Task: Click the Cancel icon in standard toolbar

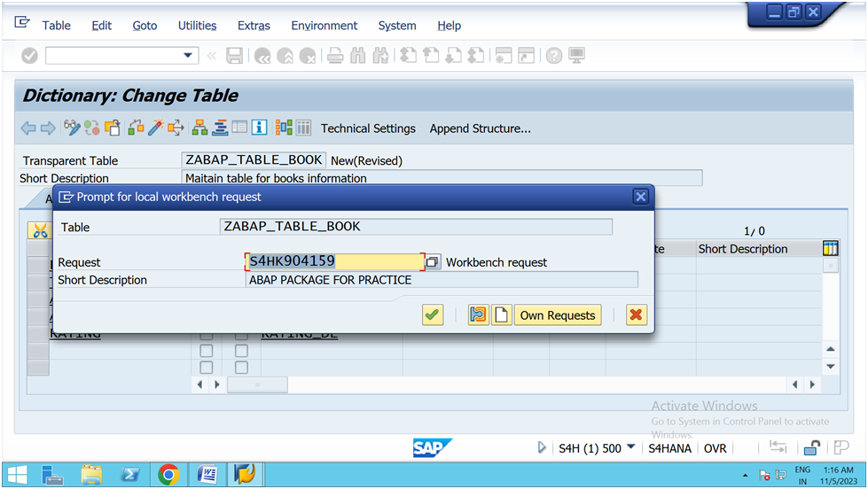Action: [308, 56]
